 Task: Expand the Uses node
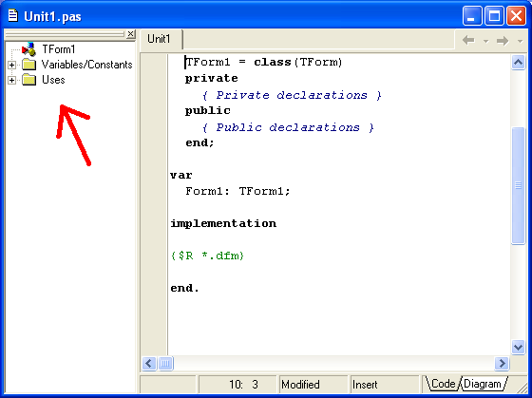11,80
